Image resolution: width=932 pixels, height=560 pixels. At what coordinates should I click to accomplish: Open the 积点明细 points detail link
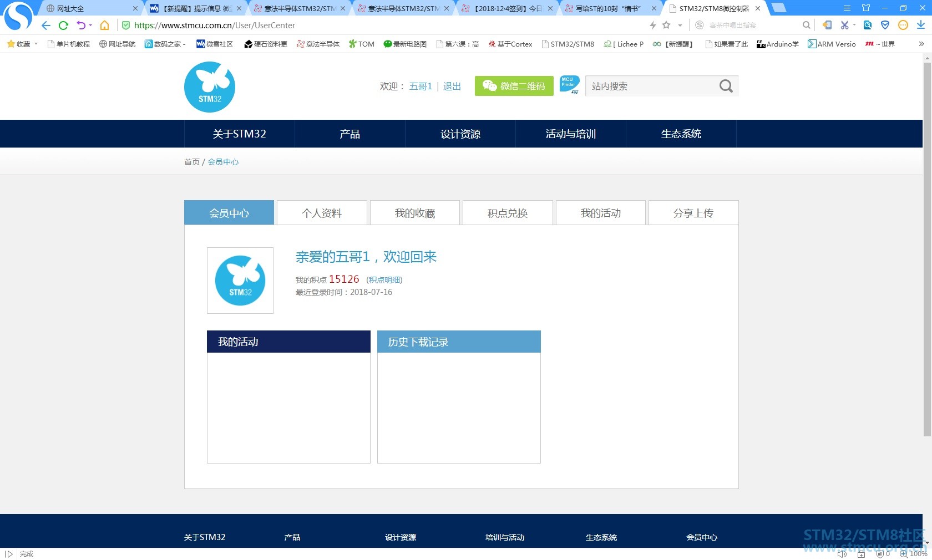click(x=384, y=280)
